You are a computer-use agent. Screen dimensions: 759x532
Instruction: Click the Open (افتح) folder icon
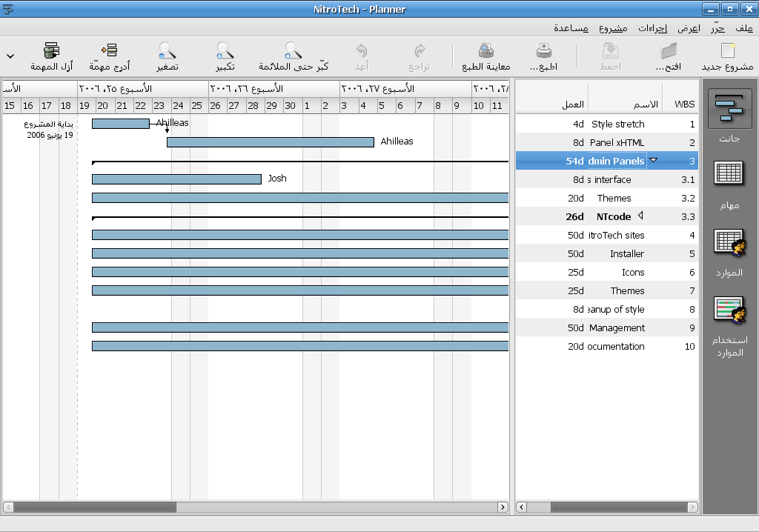click(669, 51)
